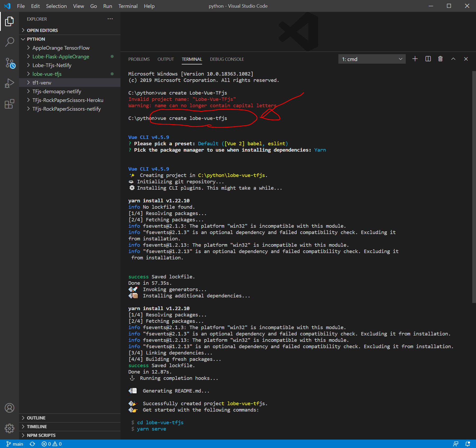Expand the Lobe-Flask-AppleOrange folder
The width and height of the screenshot is (476, 448).
70,57
